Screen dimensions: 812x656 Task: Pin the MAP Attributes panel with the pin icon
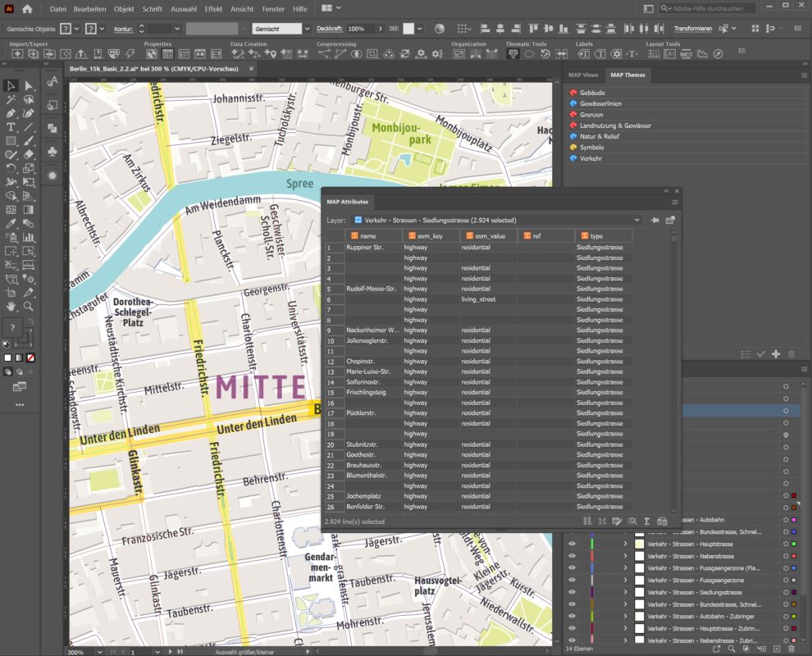pyautogui.click(x=655, y=220)
